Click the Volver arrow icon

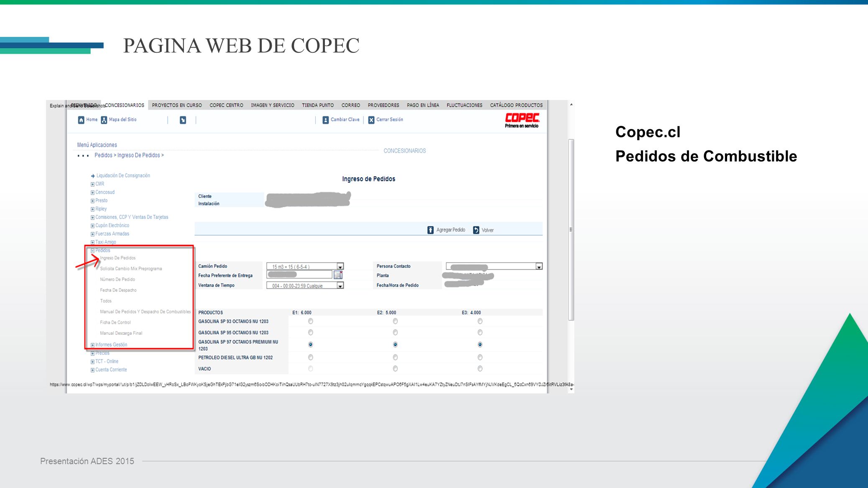pos(476,230)
